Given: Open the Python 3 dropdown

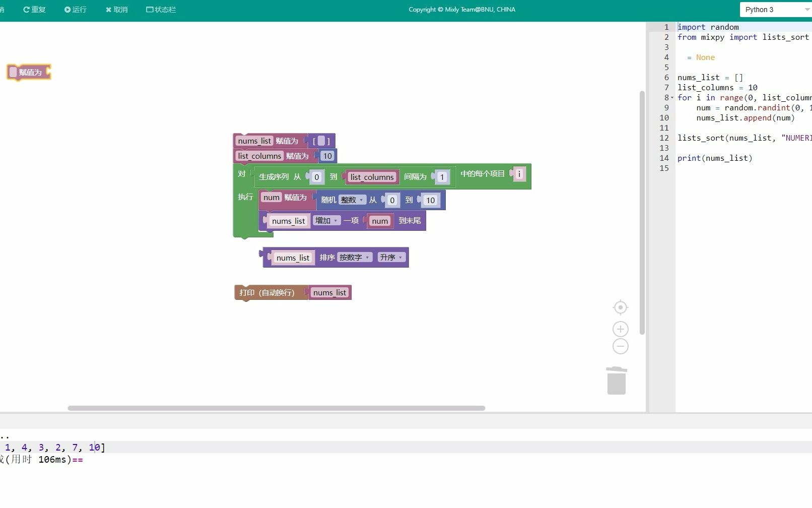Looking at the screenshot, I should (x=776, y=10).
